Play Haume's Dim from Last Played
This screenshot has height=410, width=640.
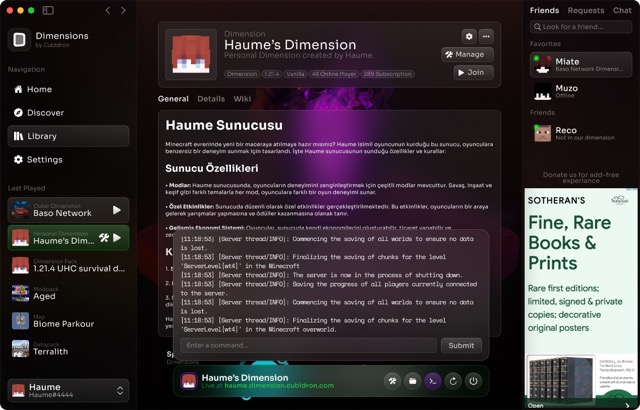[x=117, y=237]
